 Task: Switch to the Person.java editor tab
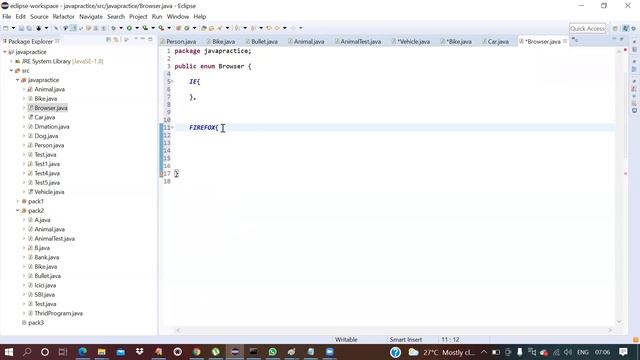point(178,42)
